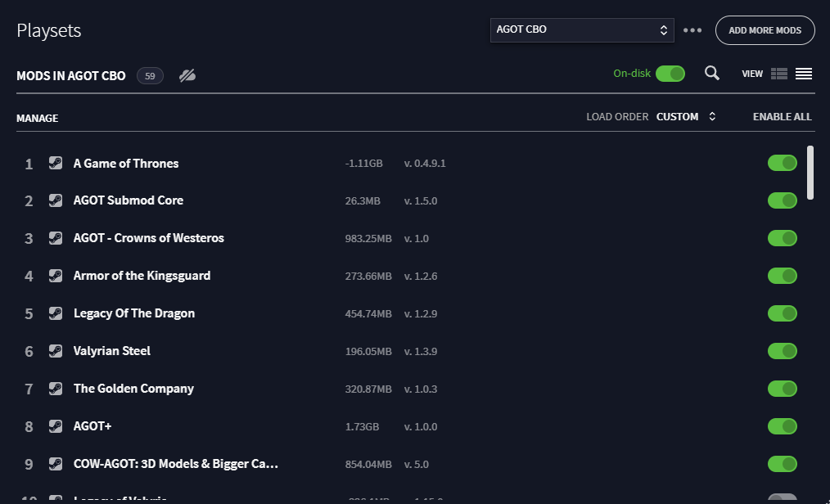Click Steam icon of Legacy Of The Dragon
The width and height of the screenshot is (830, 504).
(x=56, y=313)
